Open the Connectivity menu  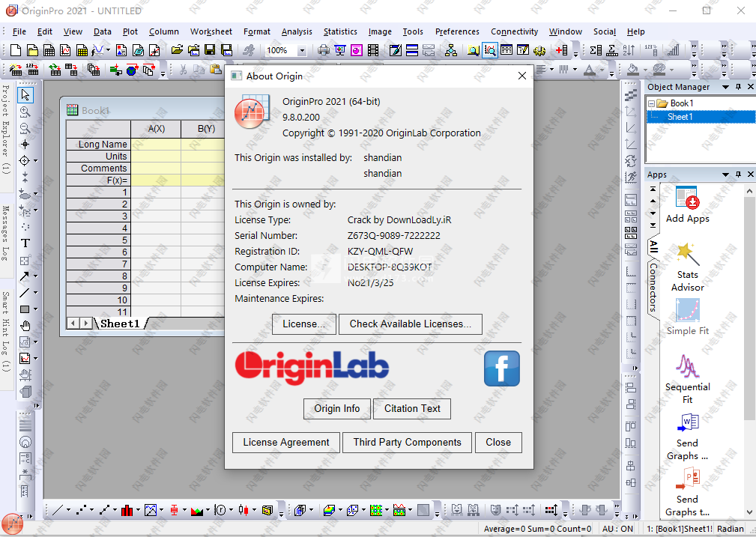click(515, 31)
